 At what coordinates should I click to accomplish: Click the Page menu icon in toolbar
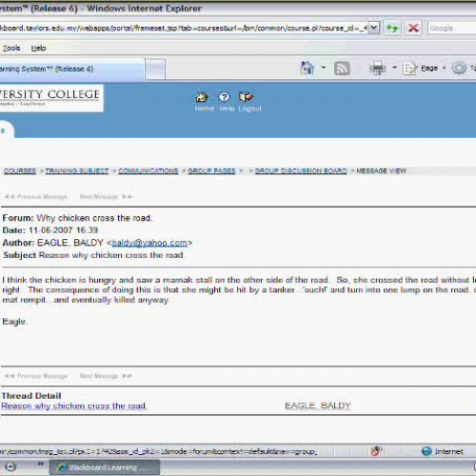tap(409, 69)
